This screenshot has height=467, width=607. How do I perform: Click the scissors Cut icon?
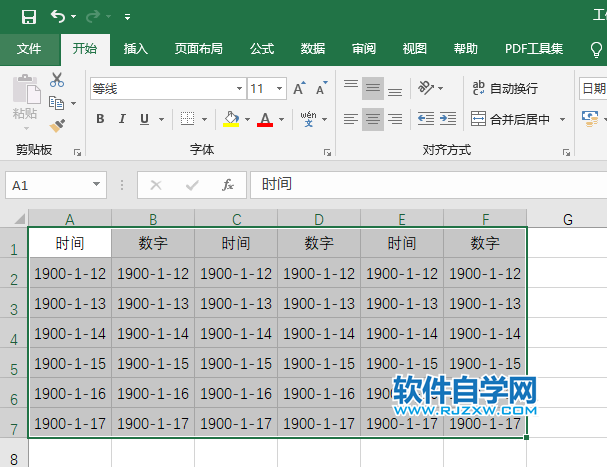pyautogui.click(x=57, y=80)
